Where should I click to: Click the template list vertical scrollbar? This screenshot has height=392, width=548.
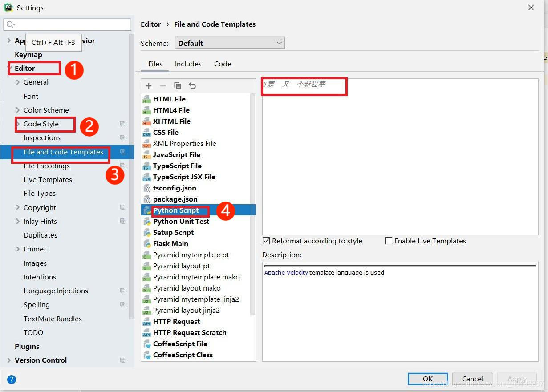[253, 205]
